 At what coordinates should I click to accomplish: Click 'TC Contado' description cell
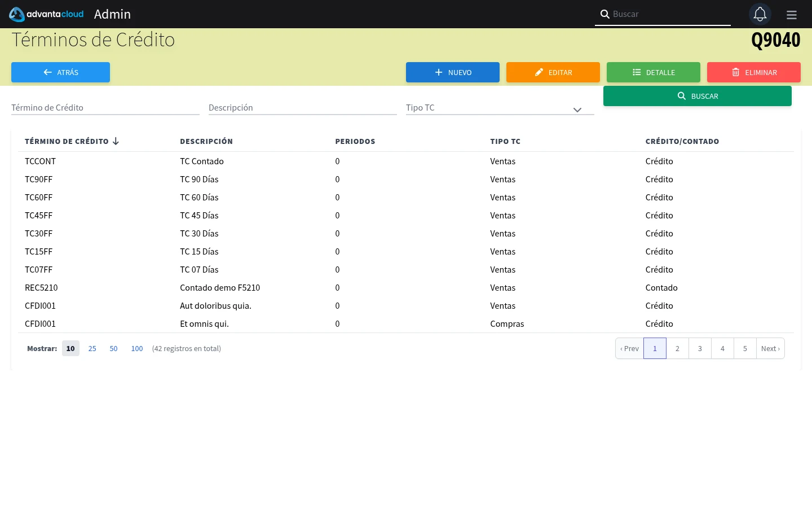coord(202,161)
